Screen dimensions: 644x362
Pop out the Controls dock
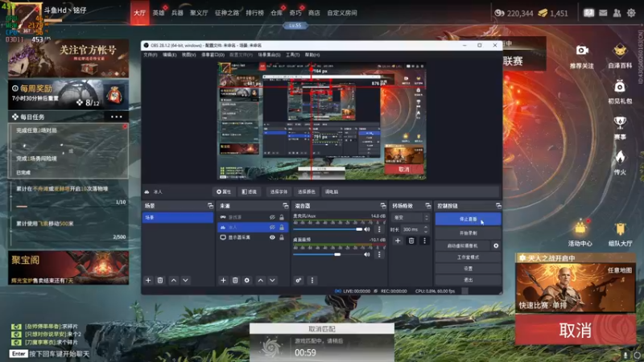(x=498, y=206)
